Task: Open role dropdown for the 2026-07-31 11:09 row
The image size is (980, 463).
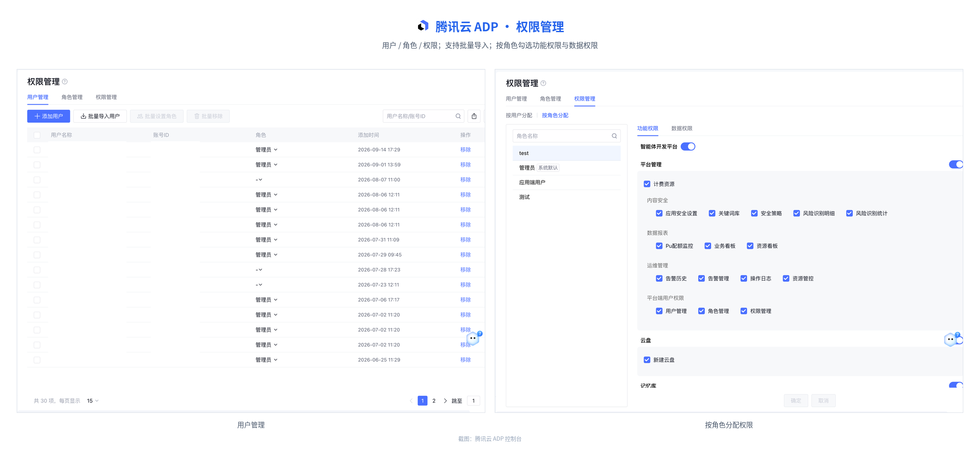Action: pos(266,240)
